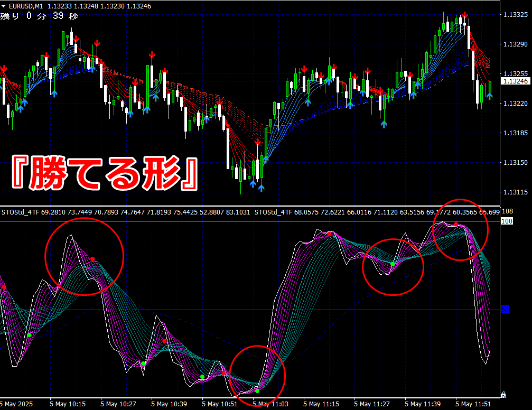Click the 108 indicator scale value
This screenshot has height=410, width=532.
pyautogui.click(x=507, y=211)
